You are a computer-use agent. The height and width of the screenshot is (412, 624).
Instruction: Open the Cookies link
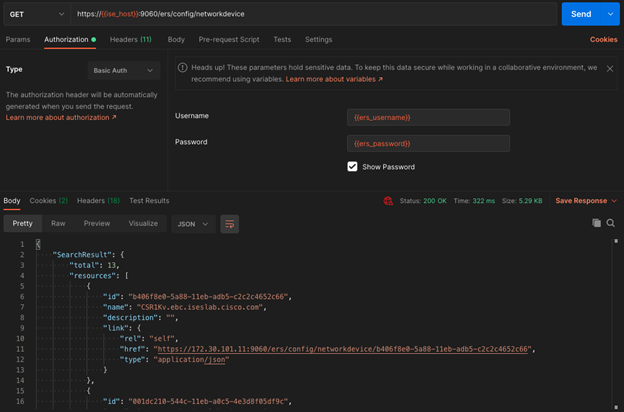tap(603, 40)
